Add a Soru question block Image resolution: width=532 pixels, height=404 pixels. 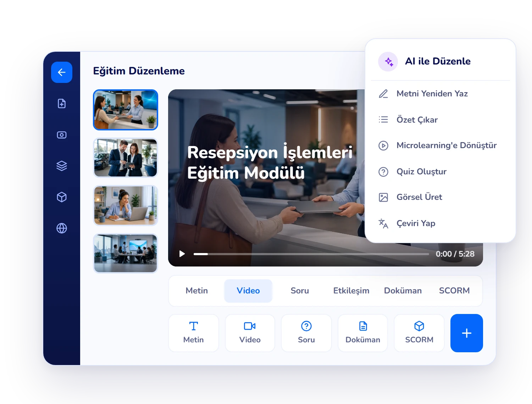pos(306,333)
